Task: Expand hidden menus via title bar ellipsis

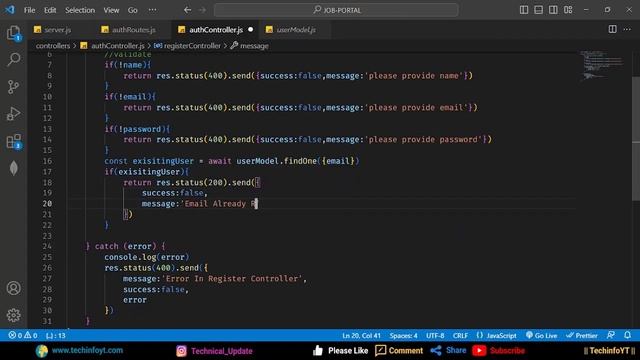Action: pyautogui.click(x=152, y=10)
